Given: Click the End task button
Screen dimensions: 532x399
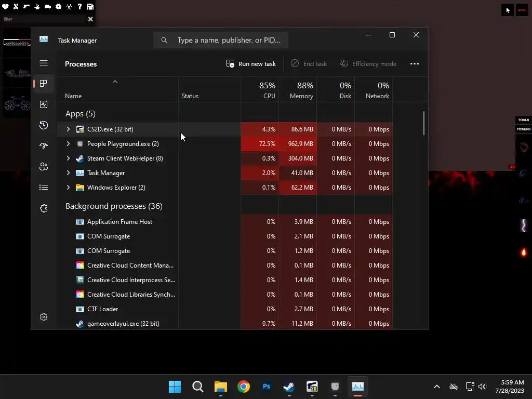Looking at the screenshot, I should point(309,64).
